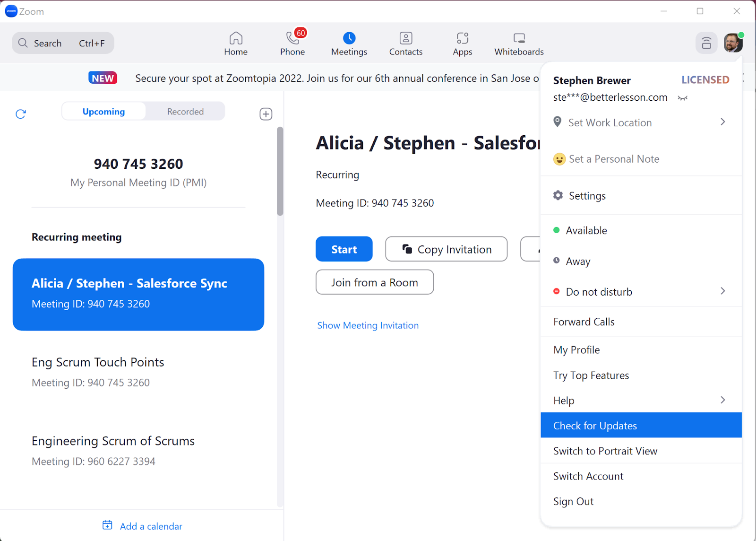Set status to Away

click(x=578, y=261)
